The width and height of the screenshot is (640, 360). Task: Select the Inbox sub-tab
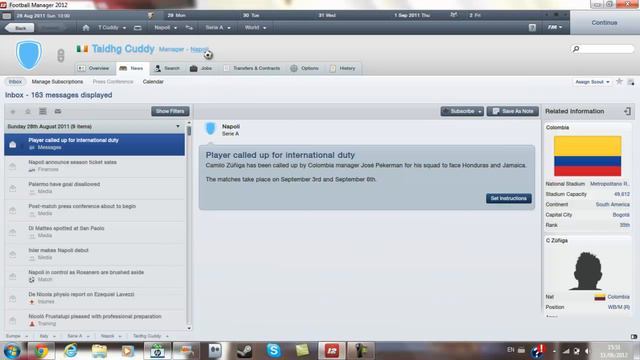pos(16,82)
